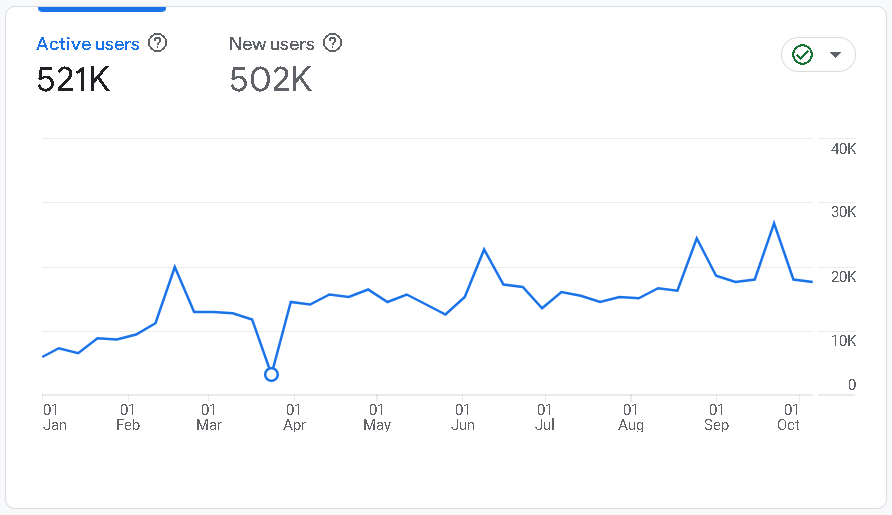Click the 502K new users value

(x=270, y=80)
